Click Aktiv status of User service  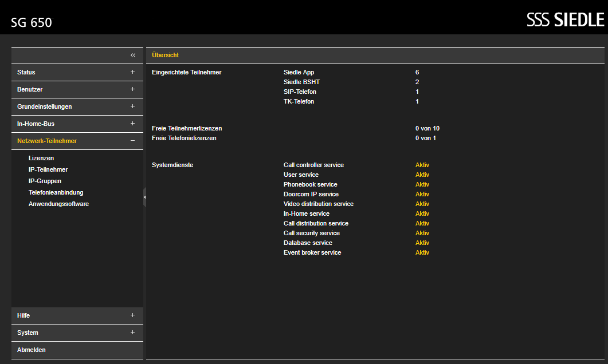coord(422,175)
